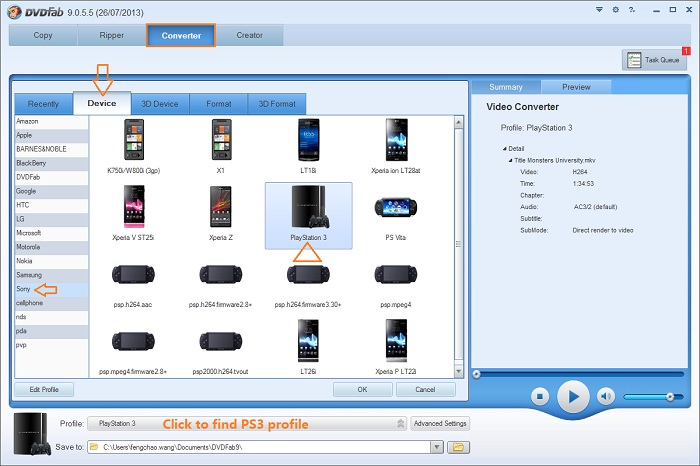Confirm with the OK button

point(362,389)
